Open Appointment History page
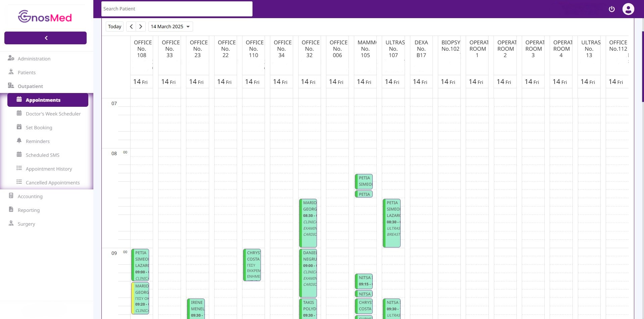The image size is (644, 319). pyautogui.click(x=49, y=169)
